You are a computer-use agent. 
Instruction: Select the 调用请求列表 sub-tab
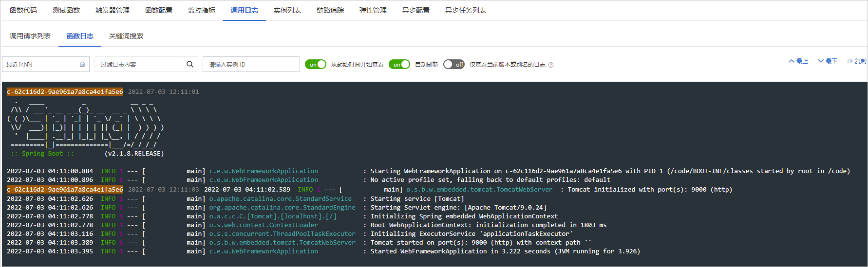[30, 36]
